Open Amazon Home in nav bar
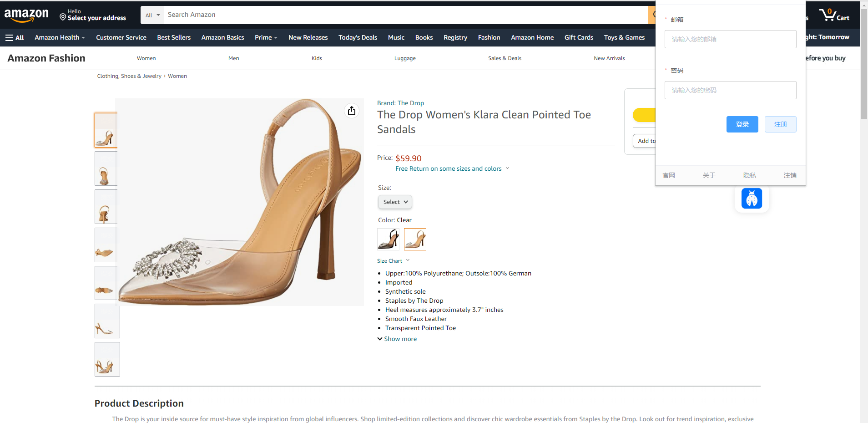The width and height of the screenshot is (868, 423). pos(532,38)
